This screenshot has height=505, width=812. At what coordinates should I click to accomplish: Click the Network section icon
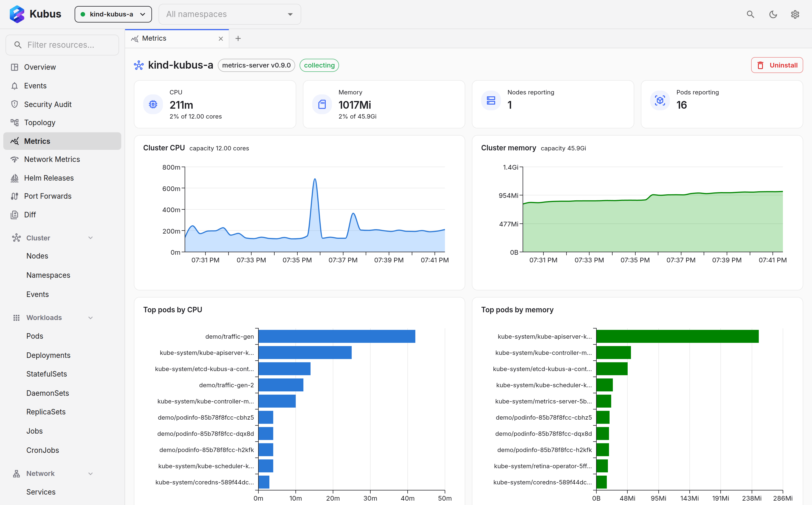[x=16, y=474]
